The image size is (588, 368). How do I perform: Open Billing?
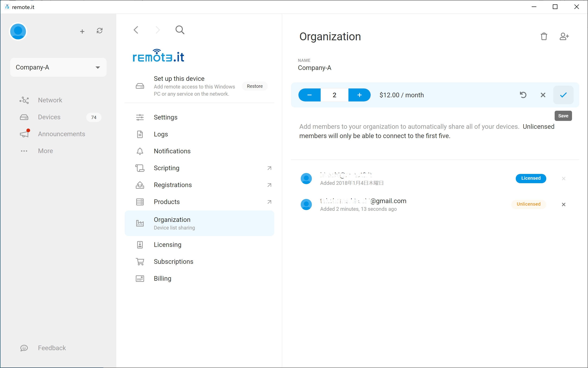coord(199,278)
